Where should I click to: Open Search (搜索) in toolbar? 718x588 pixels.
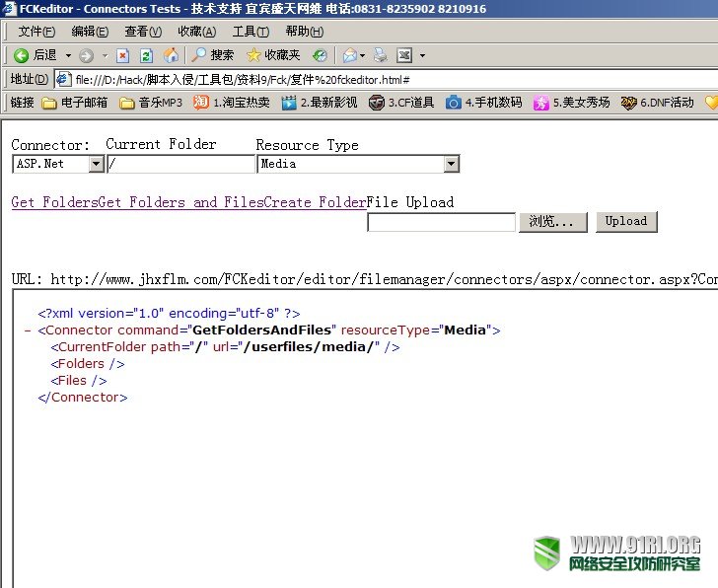[212, 55]
